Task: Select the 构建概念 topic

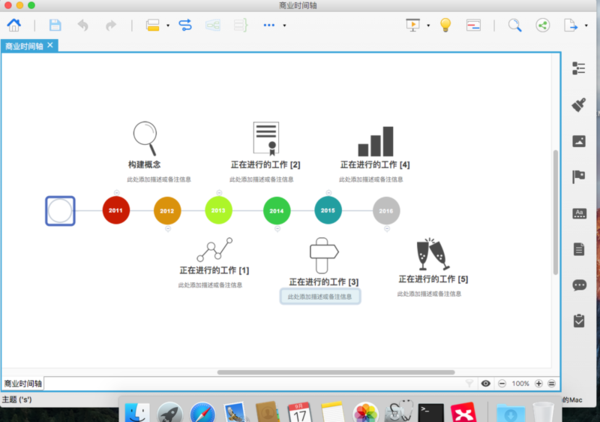Action: [144, 165]
